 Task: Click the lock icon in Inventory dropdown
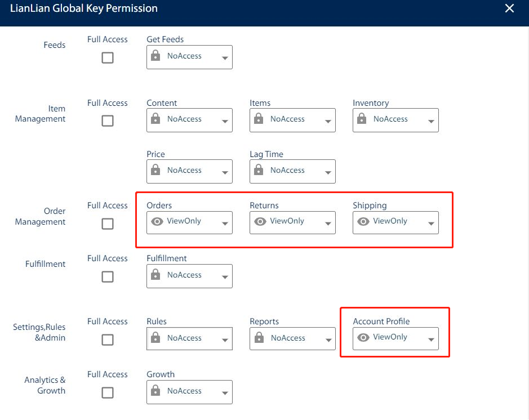coord(362,119)
